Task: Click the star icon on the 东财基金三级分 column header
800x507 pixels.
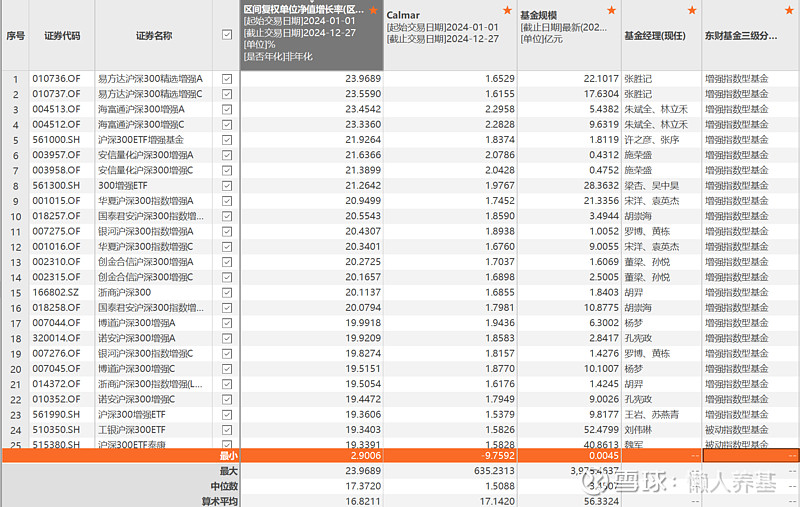Action: (x=789, y=10)
